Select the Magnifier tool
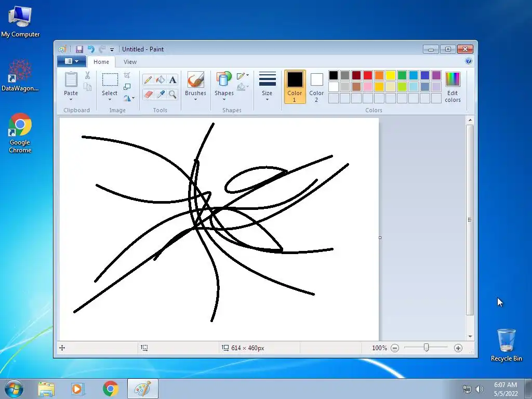532x399 pixels. tap(172, 94)
